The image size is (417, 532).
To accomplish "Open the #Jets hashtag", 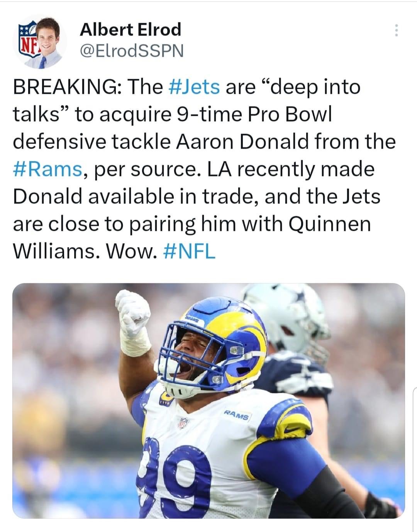I will click(195, 86).
